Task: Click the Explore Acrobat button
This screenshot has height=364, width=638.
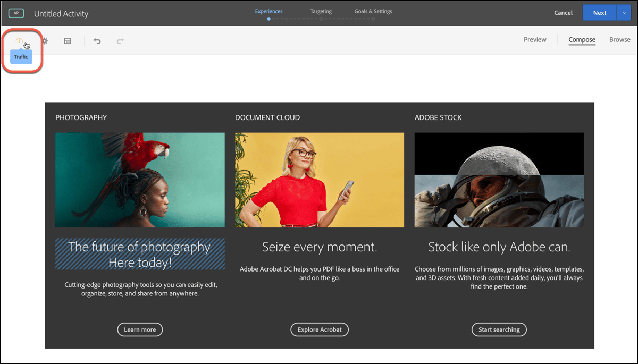Action: (320, 329)
